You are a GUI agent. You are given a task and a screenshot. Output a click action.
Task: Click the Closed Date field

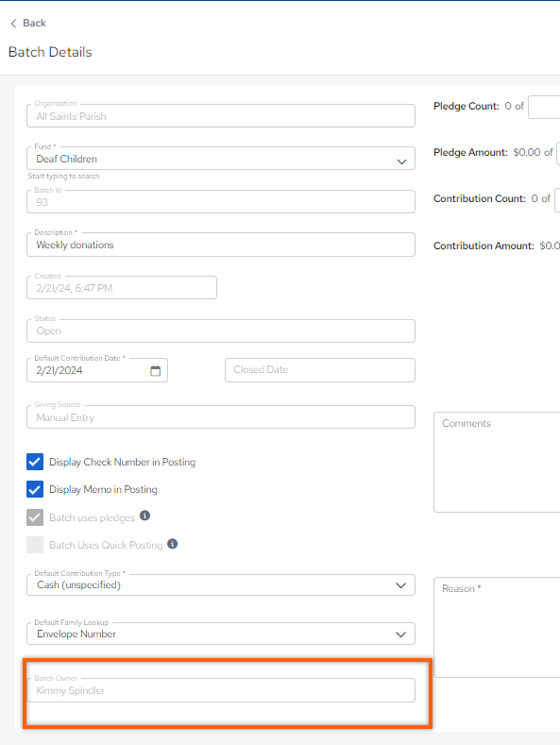tap(320, 370)
